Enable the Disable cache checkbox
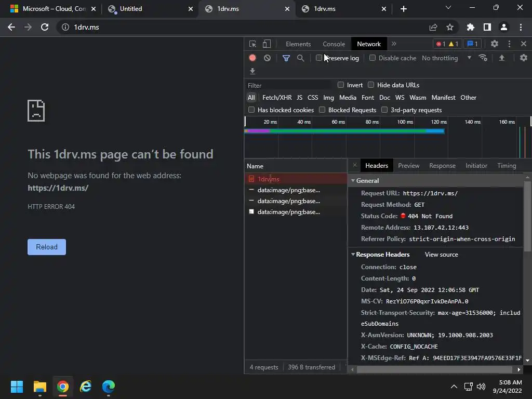Viewport: 532px width, 399px height. [x=372, y=58]
